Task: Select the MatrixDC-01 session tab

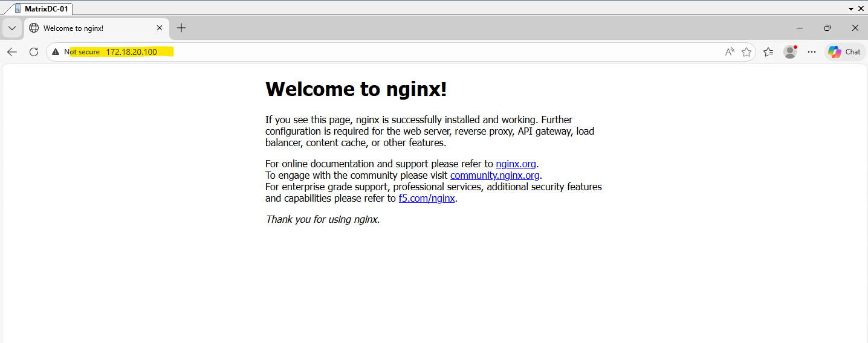Action: 41,8
